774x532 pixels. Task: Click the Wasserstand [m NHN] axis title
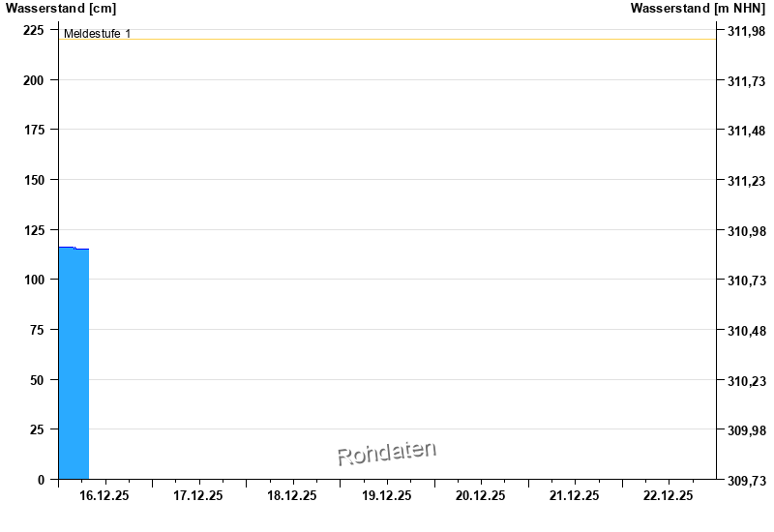coord(698,9)
